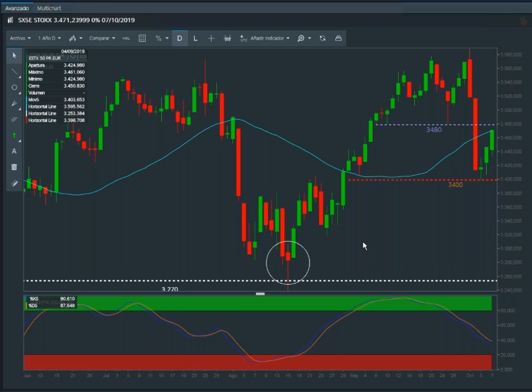532x392 pixels.
Task: Click the Oct label on time axis
Action: (x=469, y=375)
